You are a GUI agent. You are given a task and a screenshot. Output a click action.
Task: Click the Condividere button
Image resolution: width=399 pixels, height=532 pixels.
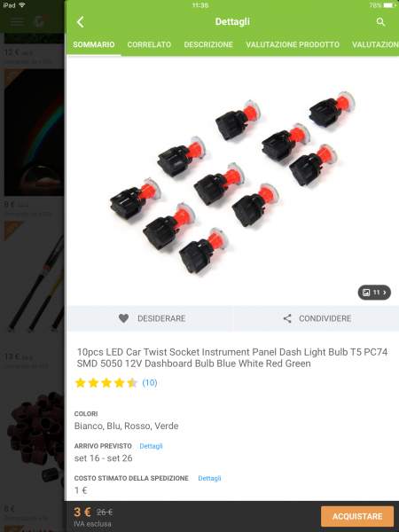(x=317, y=318)
